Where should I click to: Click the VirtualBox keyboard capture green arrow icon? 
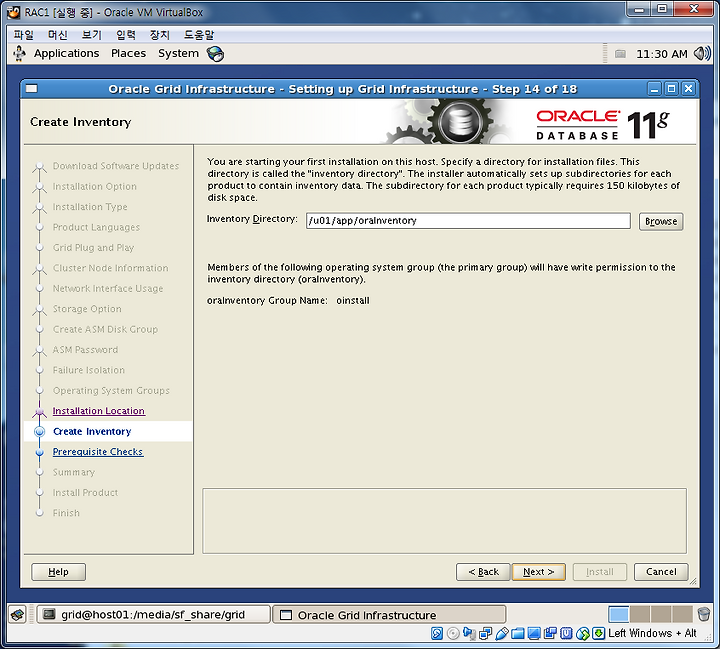point(598,633)
